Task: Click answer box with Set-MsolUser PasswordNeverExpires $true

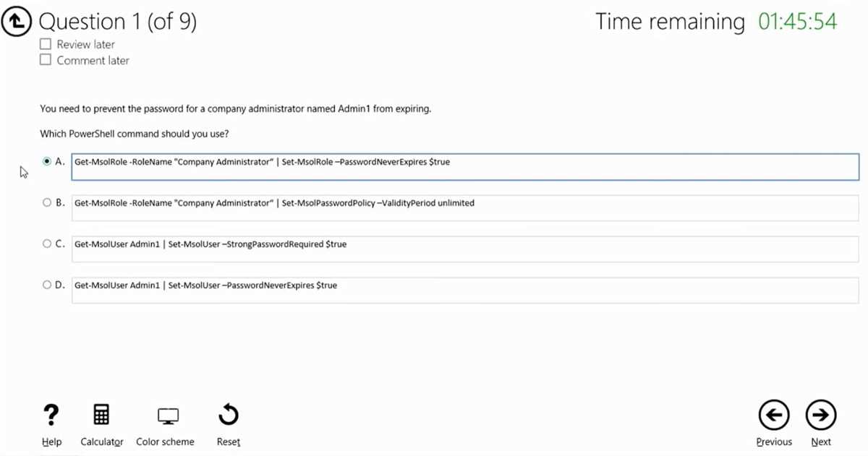Action: pos(465,291)
